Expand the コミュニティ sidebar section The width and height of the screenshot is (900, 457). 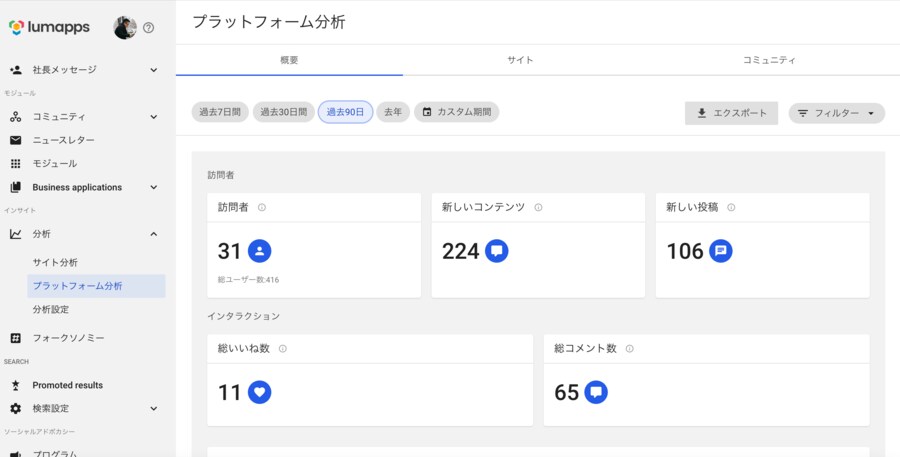[154, 117]
